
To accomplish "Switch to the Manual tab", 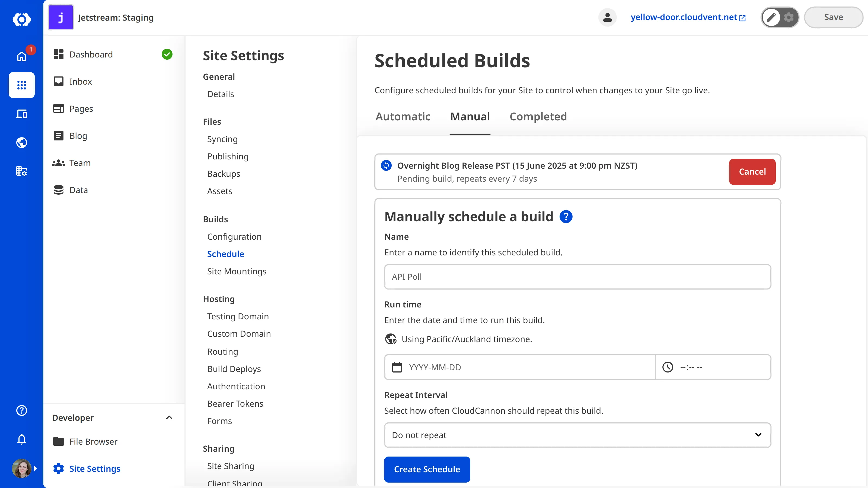I will [470, 117].
